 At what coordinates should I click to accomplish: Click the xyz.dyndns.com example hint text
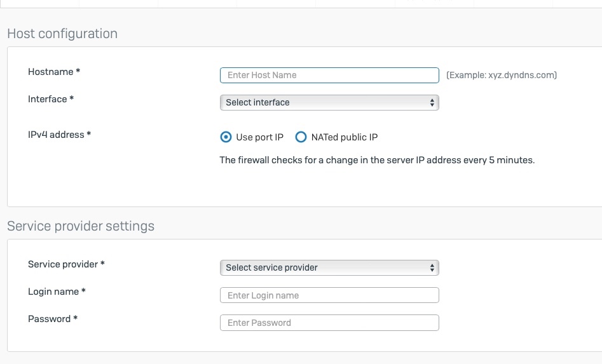[x=502, y=75]
